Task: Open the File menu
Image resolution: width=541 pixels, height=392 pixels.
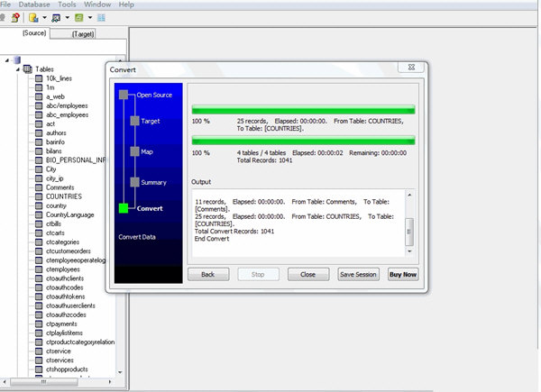Action: click(5, 5)
